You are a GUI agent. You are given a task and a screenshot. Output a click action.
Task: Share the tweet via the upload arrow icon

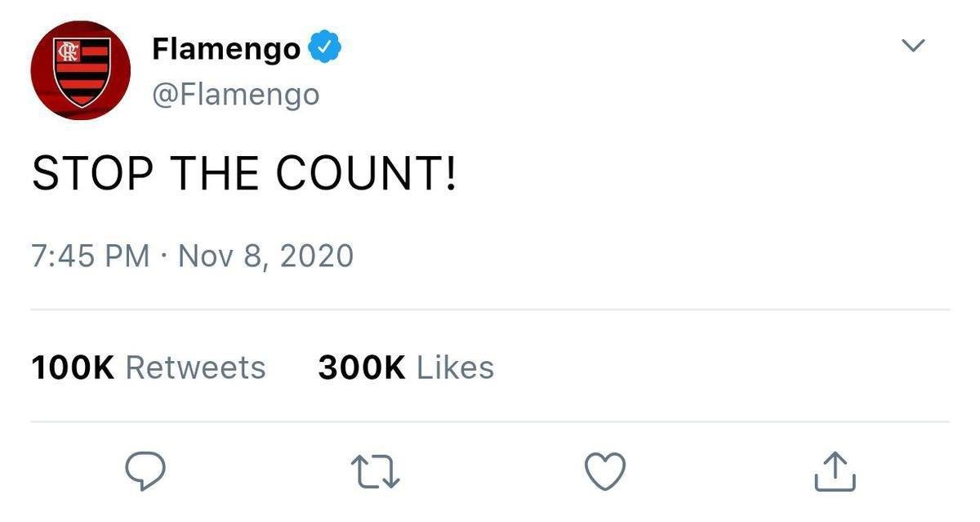click(x=834, y=471)
